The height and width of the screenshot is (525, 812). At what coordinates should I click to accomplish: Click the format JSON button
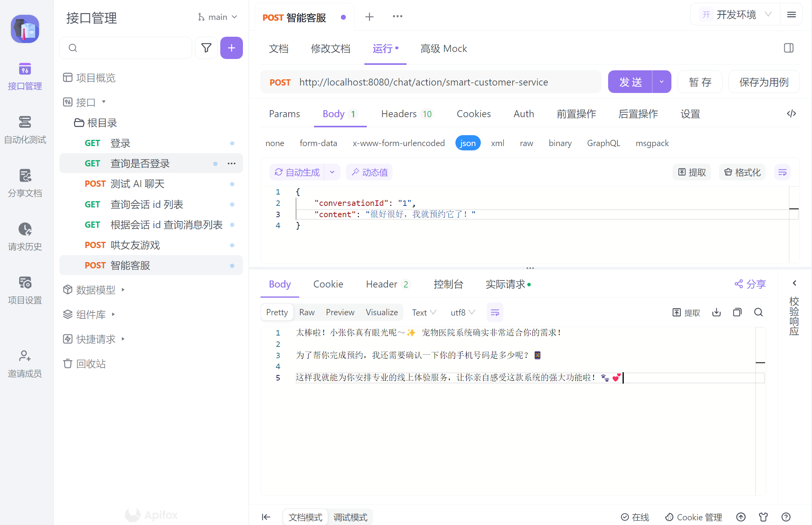pos(742,172)
